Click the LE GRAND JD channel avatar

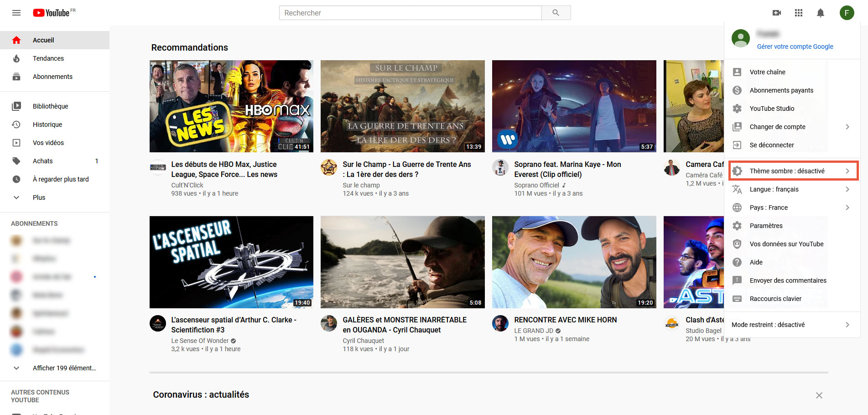(500, 323)
